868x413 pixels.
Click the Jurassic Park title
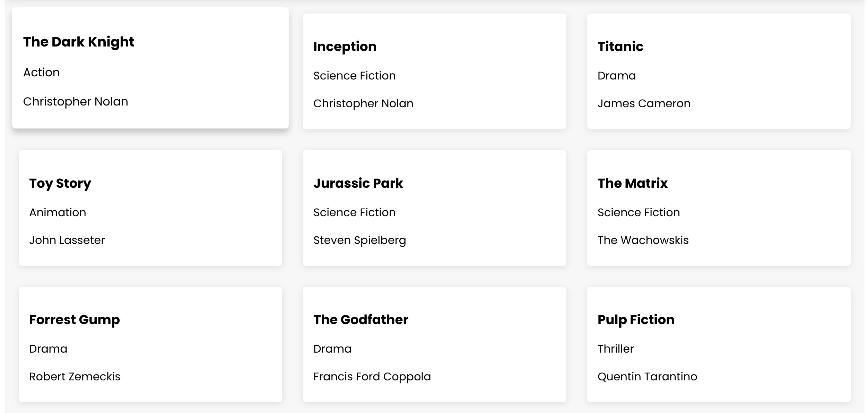tap(358, 183)
